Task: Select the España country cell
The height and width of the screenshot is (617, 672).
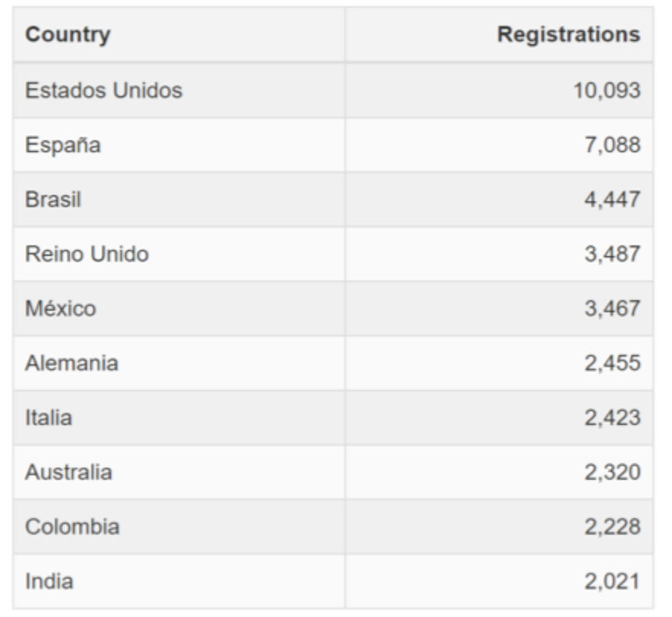Action: [x=179, y=145]
